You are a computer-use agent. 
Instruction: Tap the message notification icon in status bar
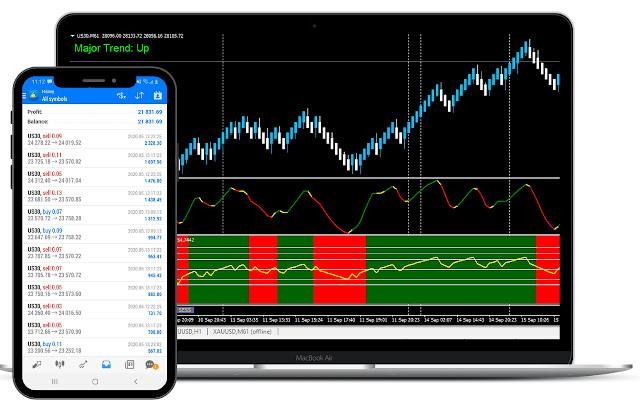pyautogui.click(x=50, y=82)
